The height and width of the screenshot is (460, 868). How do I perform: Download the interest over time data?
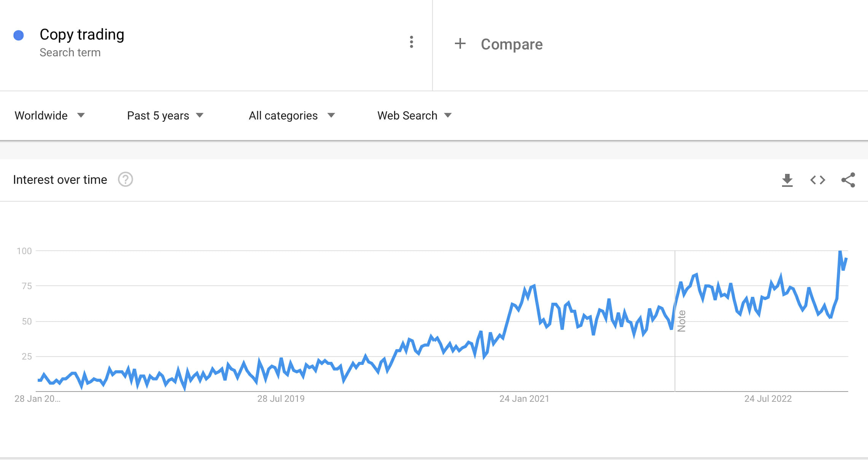(787, 180)
